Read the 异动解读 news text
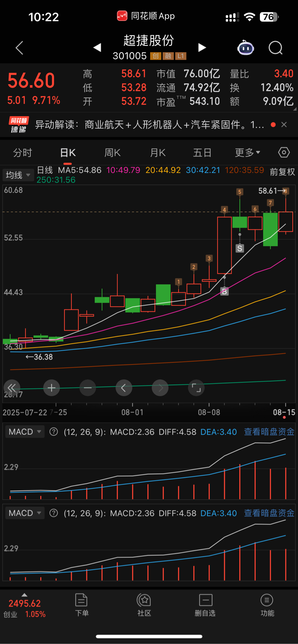 150,125
